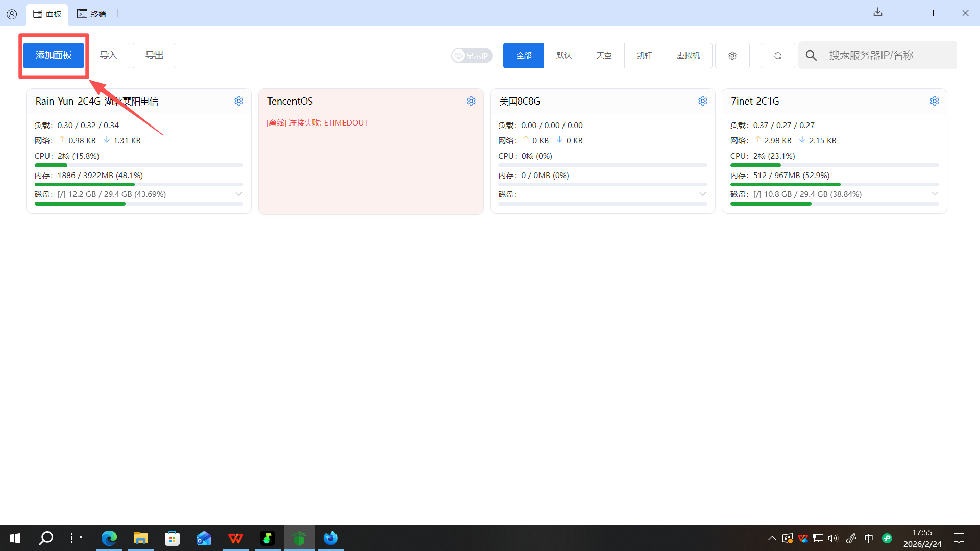
Task: Expand disk list on Rain-Yun-2C4G card
Action: (238, 194)
